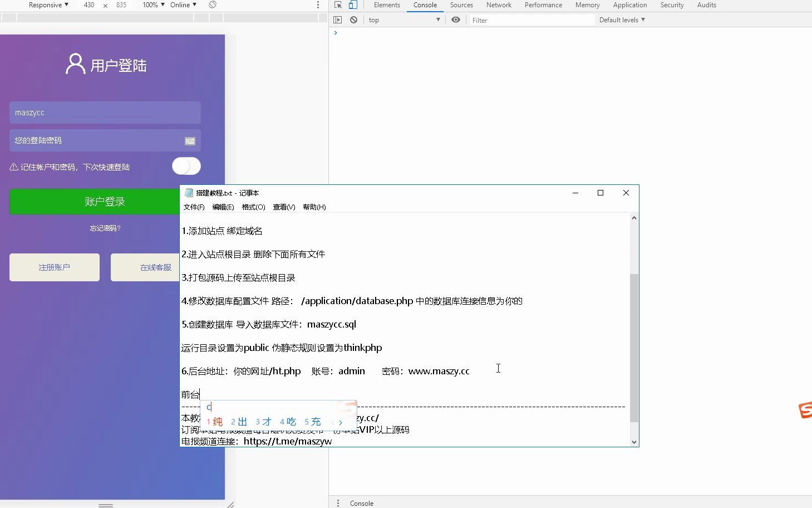Select IME candidate 4 吃

tap(288, 422)
